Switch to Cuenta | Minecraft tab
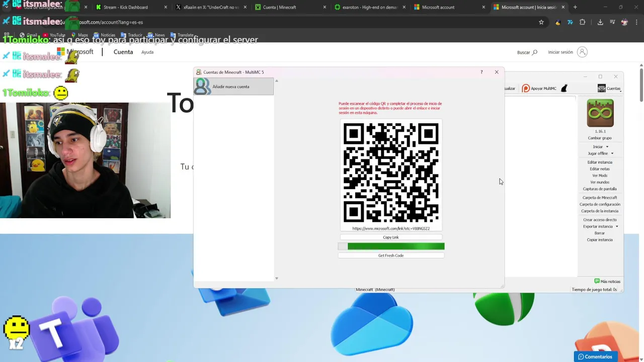This screenshot has width=644, height=362. [291, 7]
